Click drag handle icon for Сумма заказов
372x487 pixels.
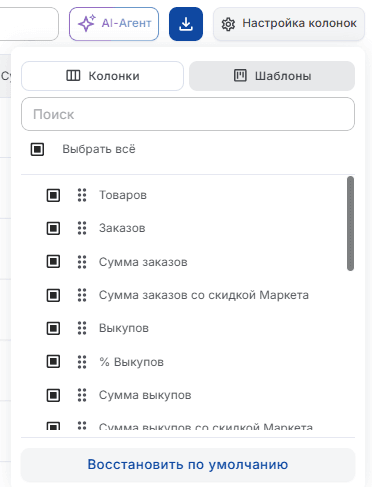point(82,262)
